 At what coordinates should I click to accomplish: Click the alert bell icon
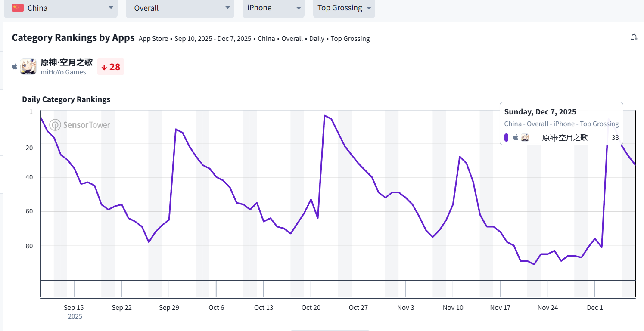pos(634,37)
